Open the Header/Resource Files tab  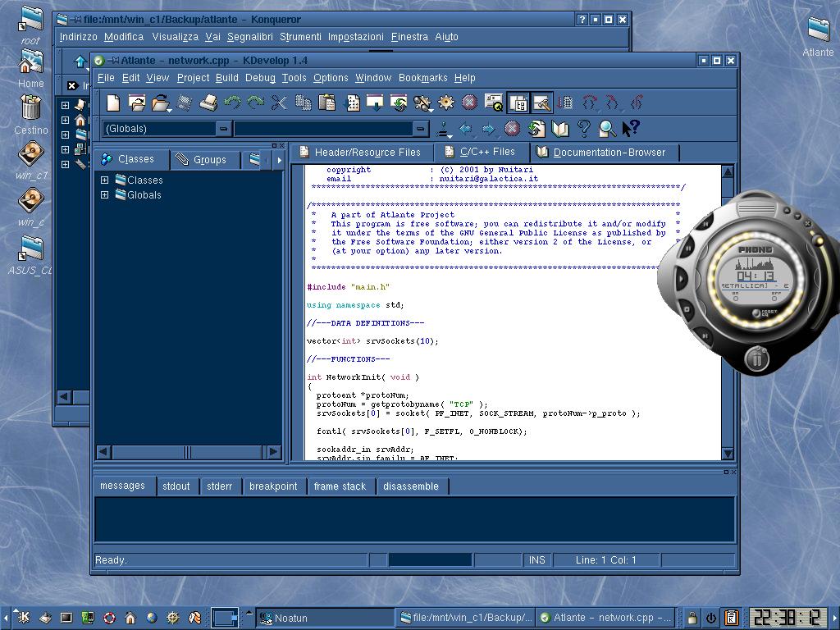[x=361, y=152]
